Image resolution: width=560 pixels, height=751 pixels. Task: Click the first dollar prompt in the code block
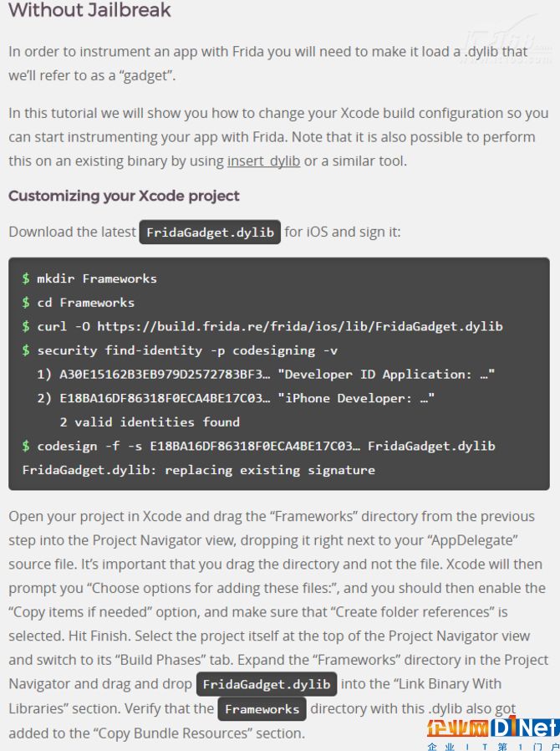tap(26, 278)
